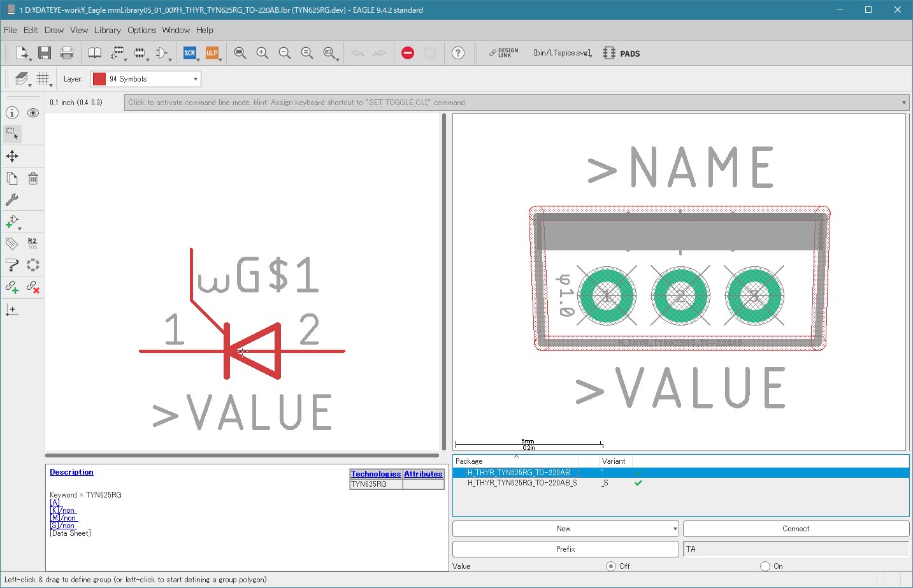Viewport: 913px width, 588px height.
Task: Click the Save icon in the toolbar
Action: (44, 53)
